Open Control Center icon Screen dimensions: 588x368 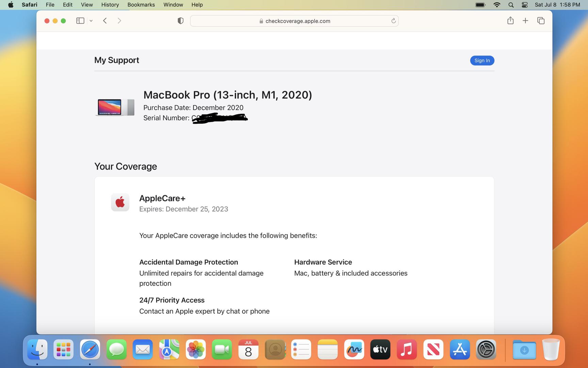coord(525,5)
